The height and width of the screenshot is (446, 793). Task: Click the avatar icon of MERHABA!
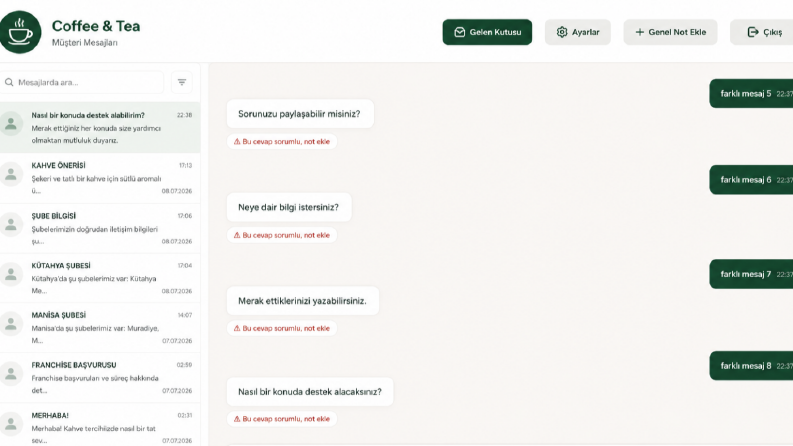pyautogui.click(x=11, y=423)
